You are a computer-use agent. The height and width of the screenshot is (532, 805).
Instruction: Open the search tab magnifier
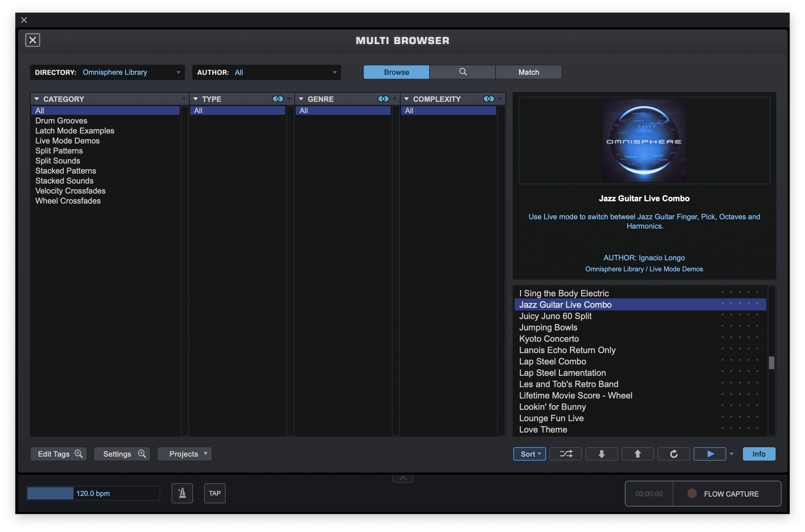click(462, 72)
